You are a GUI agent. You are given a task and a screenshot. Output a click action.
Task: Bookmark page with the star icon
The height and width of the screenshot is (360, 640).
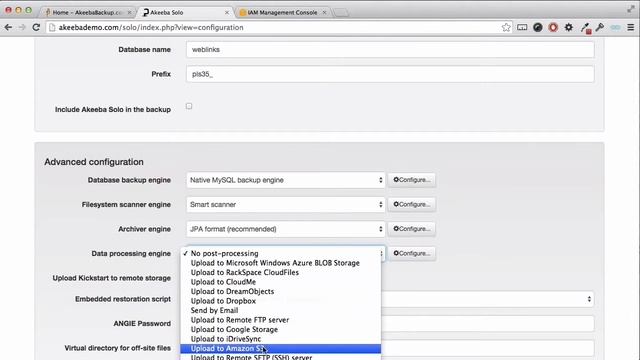click(x=506, y=27)
